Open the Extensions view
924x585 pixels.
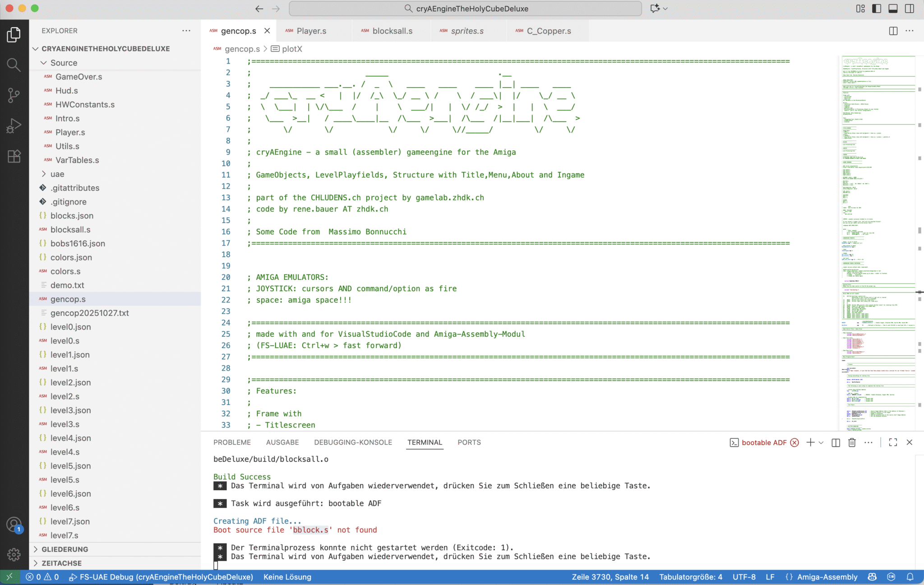tap(14, 156)
